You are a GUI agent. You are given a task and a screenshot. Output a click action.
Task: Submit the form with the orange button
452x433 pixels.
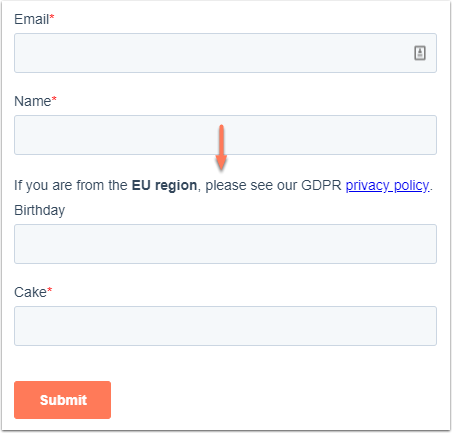(x=62, y=400)
